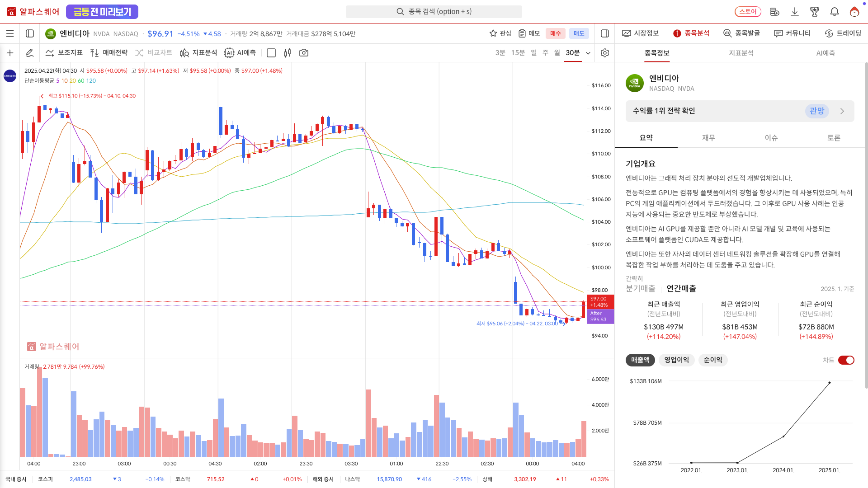Click the plus add-chart icon
Image resolution: width=868 pixels, height=488 pixels.
[x=10, y=53]
